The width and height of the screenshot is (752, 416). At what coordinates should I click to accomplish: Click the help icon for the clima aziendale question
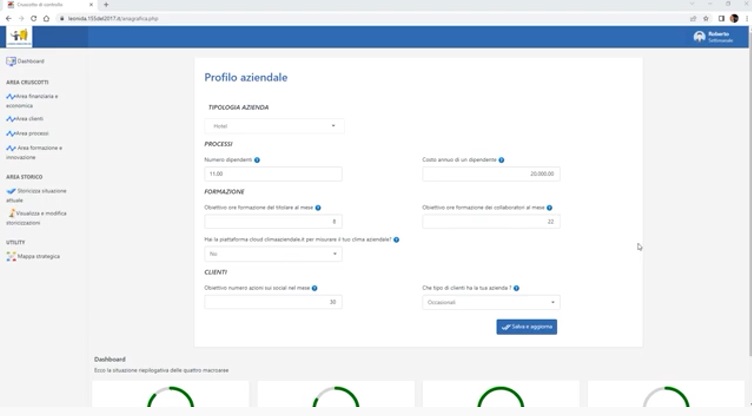coord(397,240)
